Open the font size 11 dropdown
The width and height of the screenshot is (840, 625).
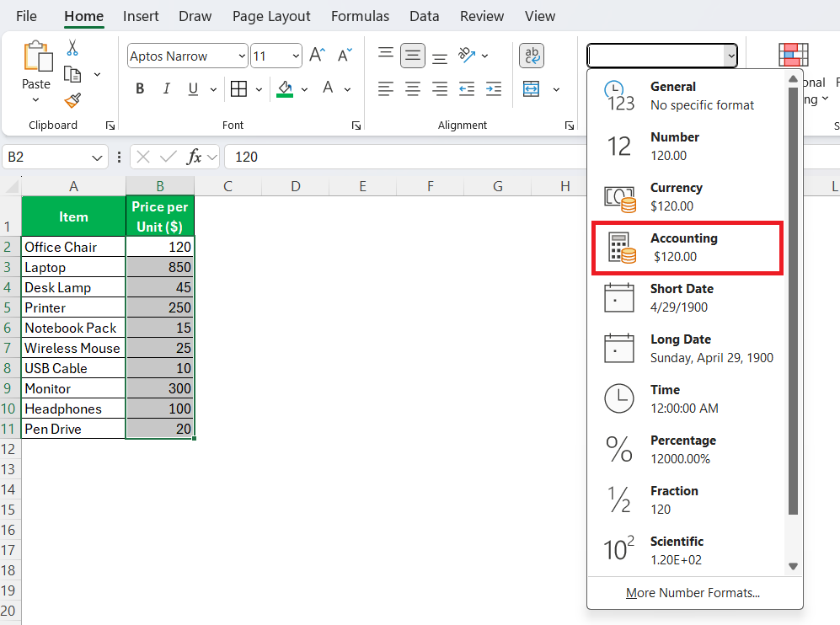click(296, 56)
